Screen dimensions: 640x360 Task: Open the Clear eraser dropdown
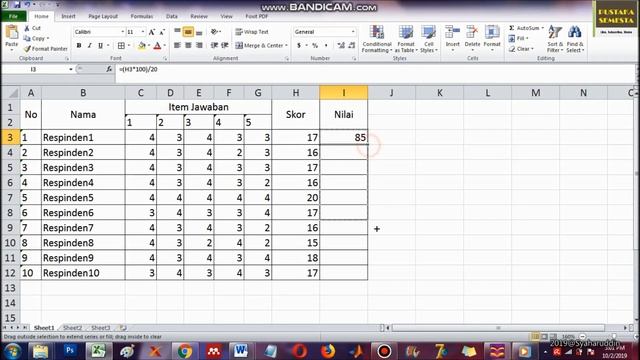(521, 49)
